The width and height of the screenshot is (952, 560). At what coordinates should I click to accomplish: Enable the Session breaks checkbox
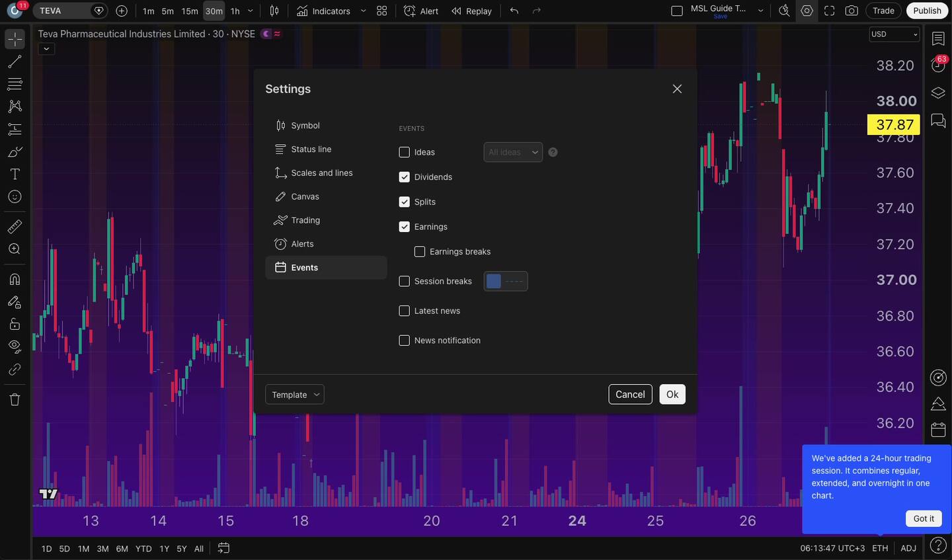[405, 281]
